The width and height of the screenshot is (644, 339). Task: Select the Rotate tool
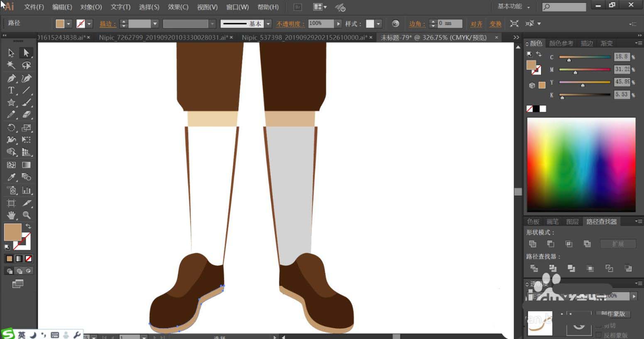11,128
